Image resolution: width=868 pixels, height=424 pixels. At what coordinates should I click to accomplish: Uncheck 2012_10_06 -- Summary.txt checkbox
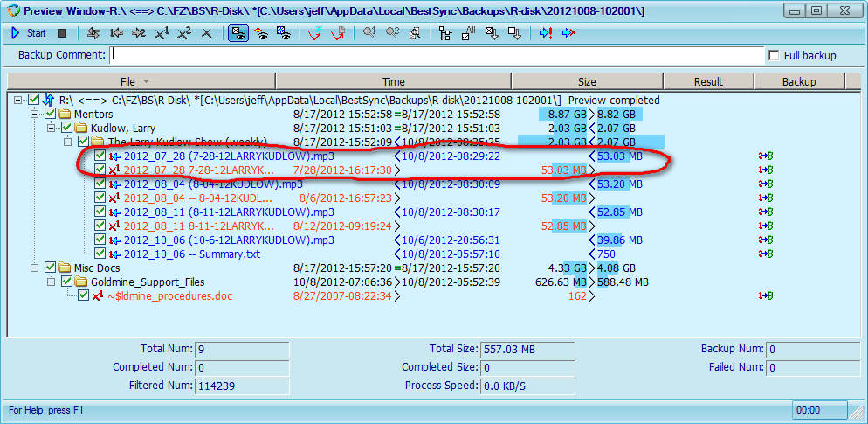[100, 254]
